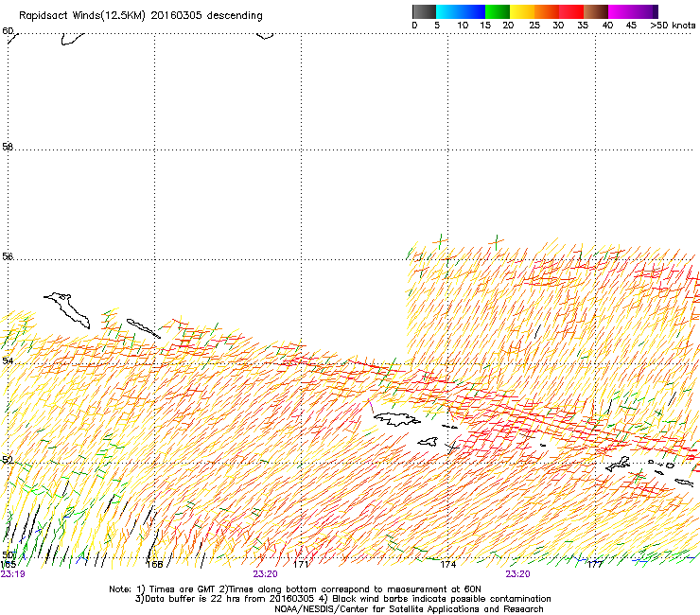Click the "23:20" time label right of 174

(x=517, y=574)
